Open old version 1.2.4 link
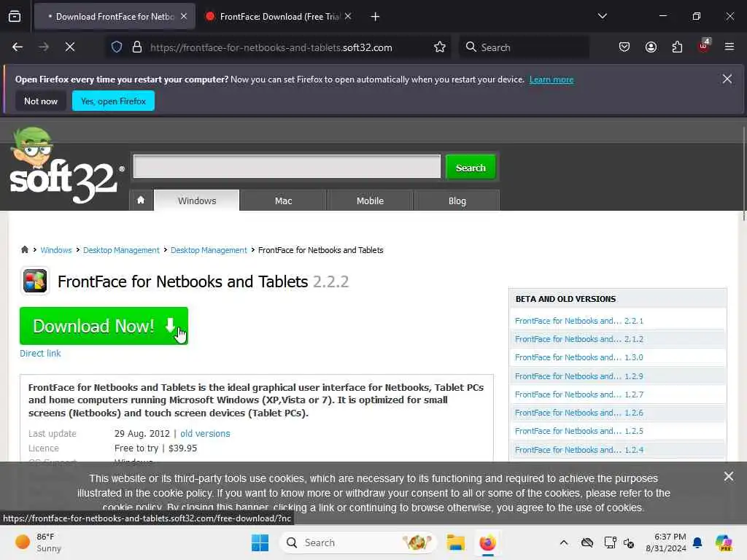 (x=578, y=450)
